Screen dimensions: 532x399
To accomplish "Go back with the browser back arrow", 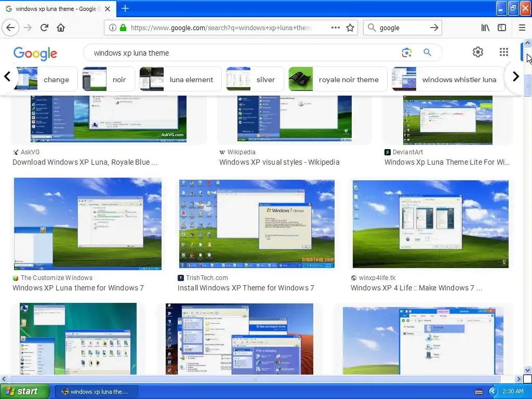I will click(x=10, y=28).
